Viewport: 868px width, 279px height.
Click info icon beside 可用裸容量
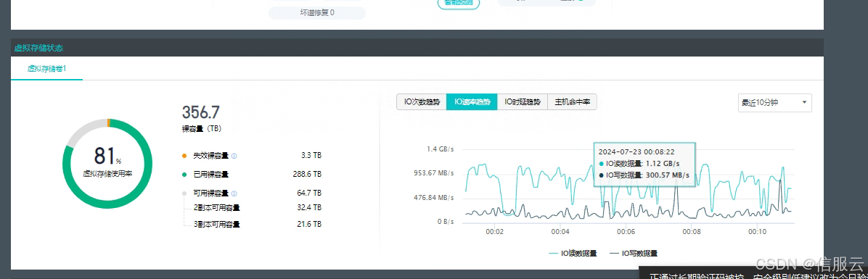234,193
